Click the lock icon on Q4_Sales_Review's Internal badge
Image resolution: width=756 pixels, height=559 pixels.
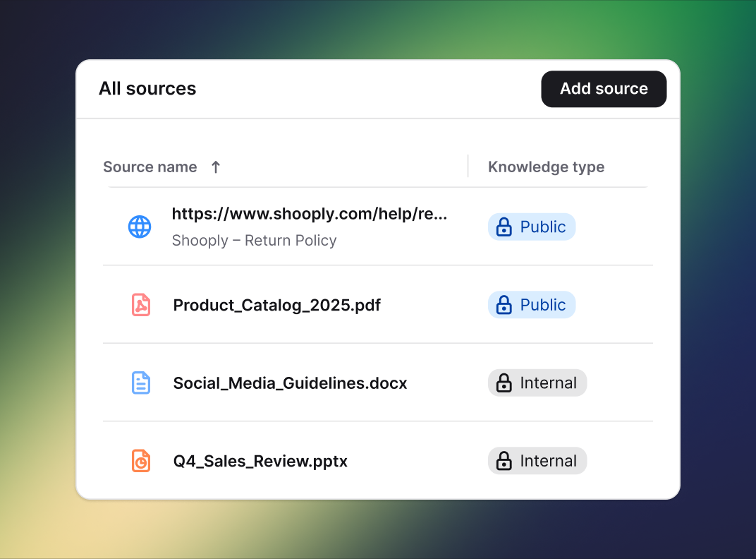pos(504,461)
